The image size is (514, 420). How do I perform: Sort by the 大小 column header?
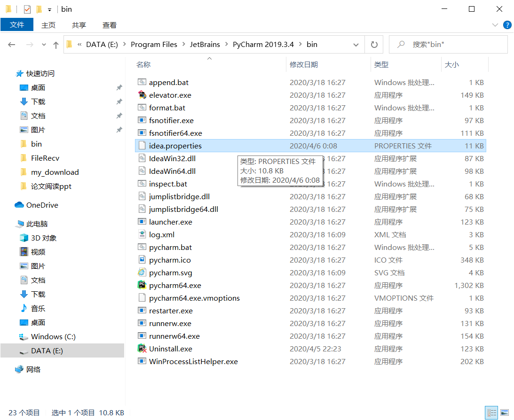[x=452, y=64]
